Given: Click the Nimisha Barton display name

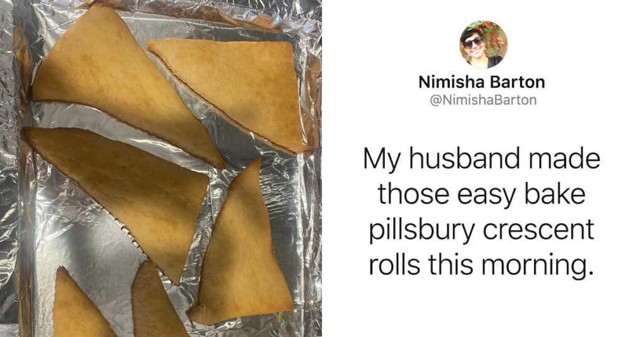Looking at the screenshot, I should [481, 82].
